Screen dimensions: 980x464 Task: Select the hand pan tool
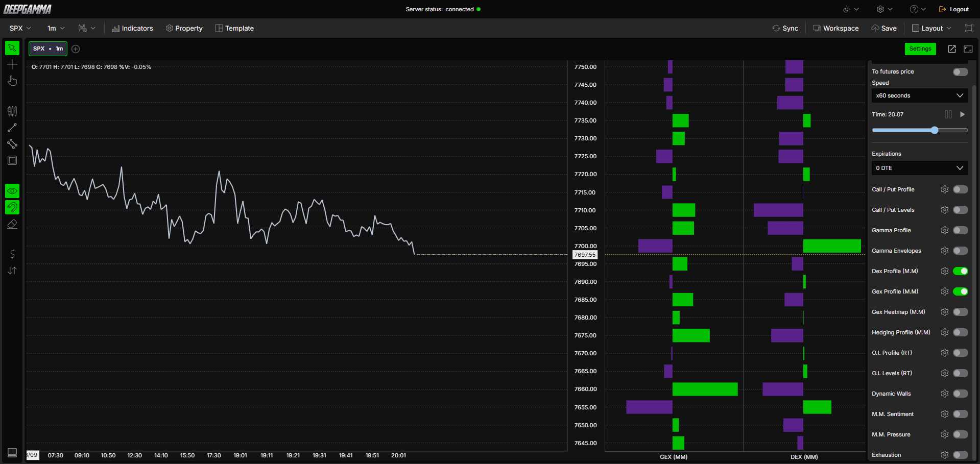click(x=12, y=81)
